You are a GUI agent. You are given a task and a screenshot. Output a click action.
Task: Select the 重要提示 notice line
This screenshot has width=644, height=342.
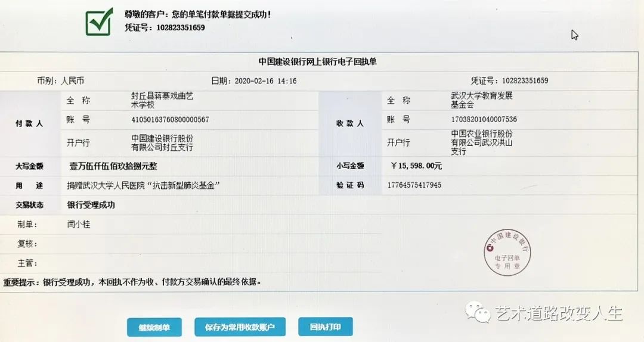click(x=132, y=282)
